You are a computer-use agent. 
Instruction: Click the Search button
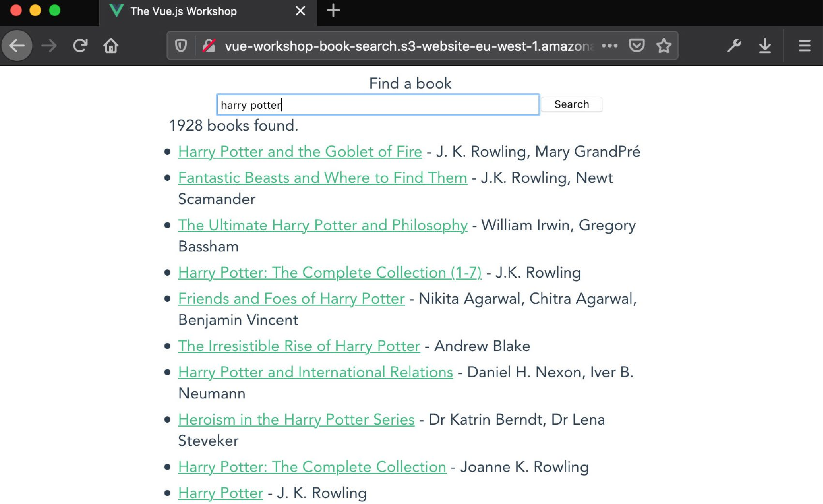tap(571, 104)
